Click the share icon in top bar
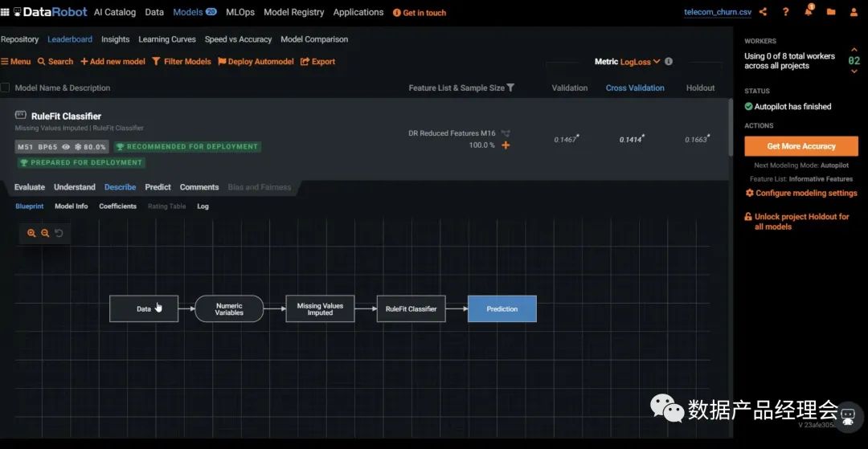This screenshot has height=449, width=868. (x=763, y=11)
